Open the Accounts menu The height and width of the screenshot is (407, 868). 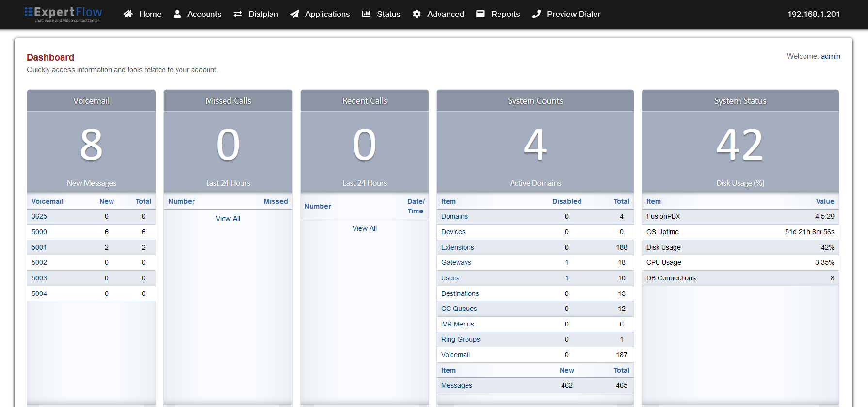[204, 14]
